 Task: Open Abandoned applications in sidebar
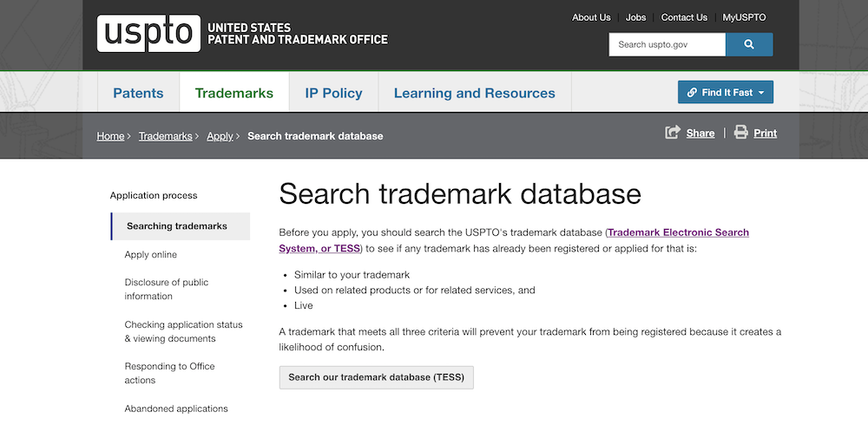(x=176, y=409)
